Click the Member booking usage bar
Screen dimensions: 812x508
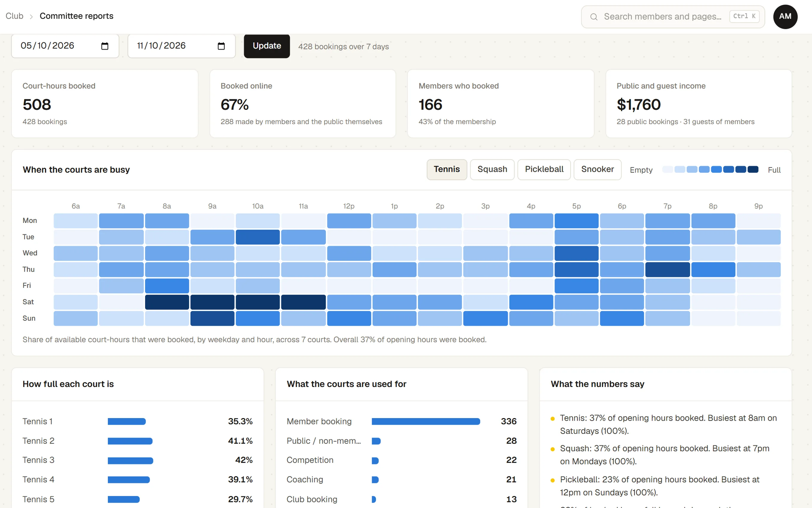(x=426, y=421)
